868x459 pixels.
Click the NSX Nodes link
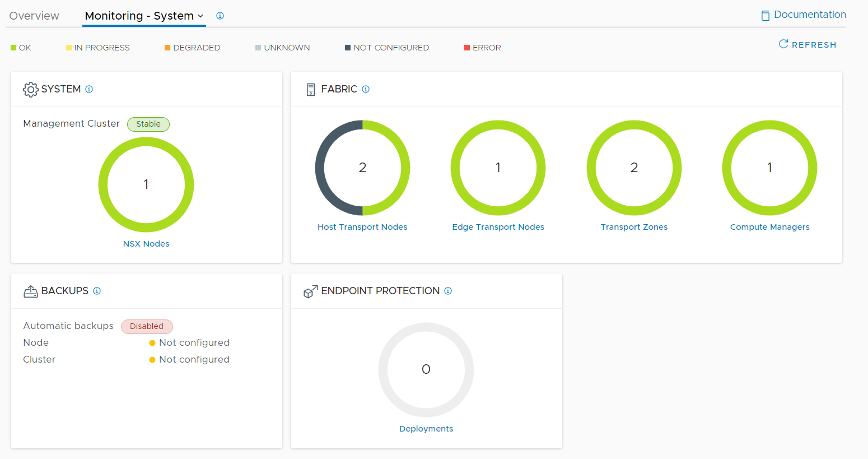click(146, 244)
